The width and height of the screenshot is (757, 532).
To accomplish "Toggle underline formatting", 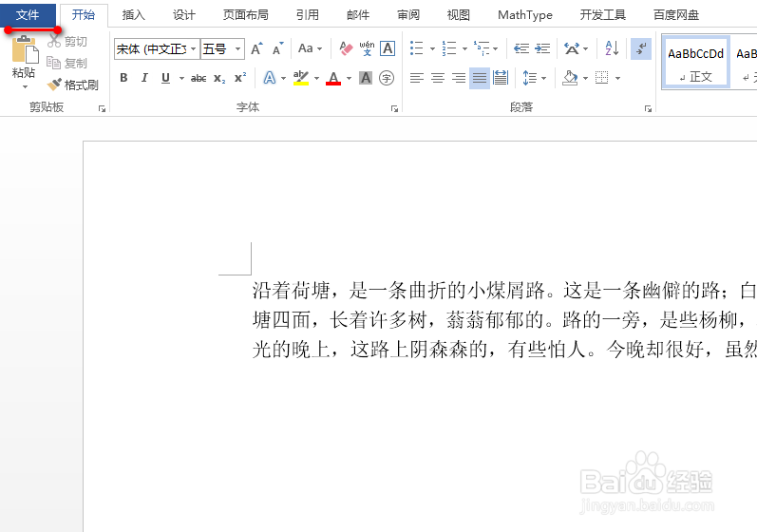I will pyautogui.click(x=165, y=78).
